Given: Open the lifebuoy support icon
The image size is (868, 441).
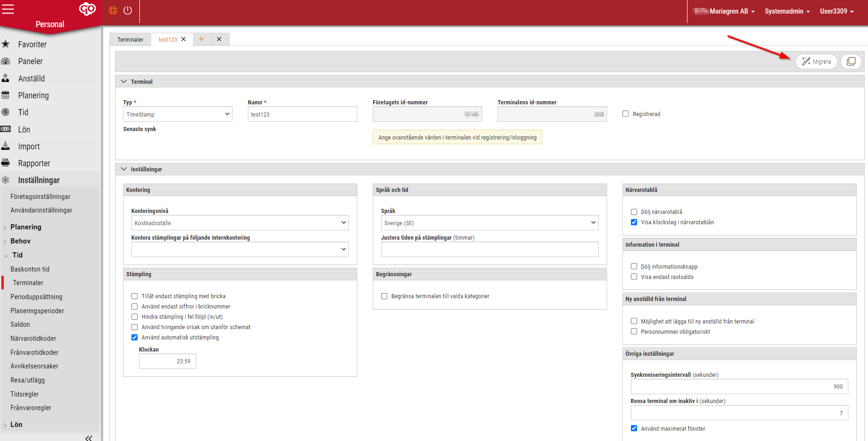Looking at the screenshot, I should [113, 10].
